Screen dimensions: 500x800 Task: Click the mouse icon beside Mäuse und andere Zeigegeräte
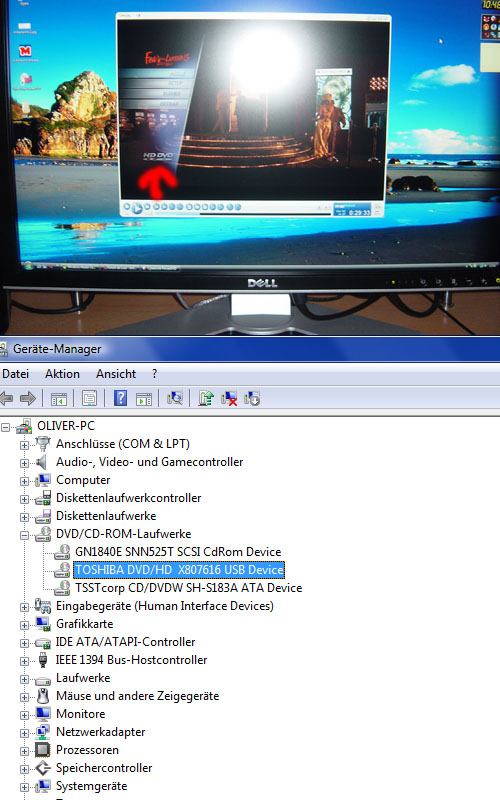pos(43,696)
